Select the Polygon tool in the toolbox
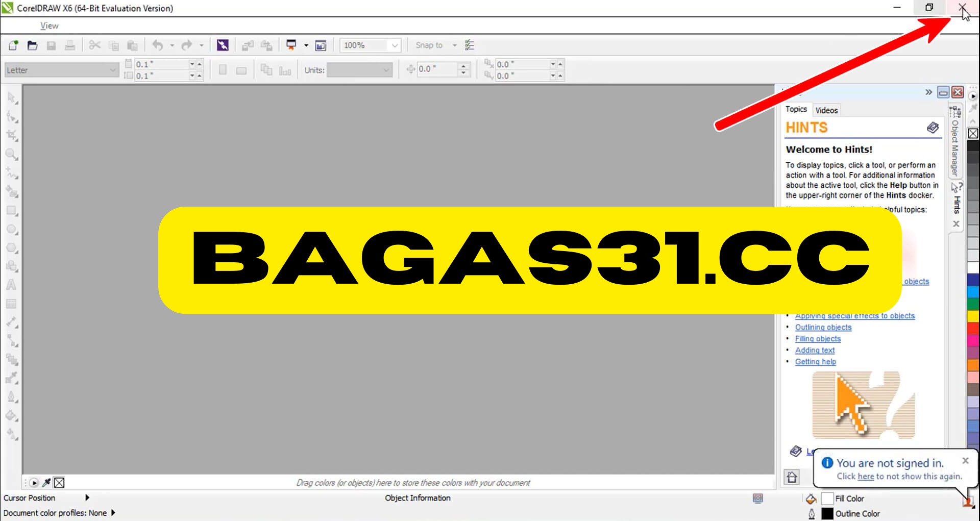 12,249
